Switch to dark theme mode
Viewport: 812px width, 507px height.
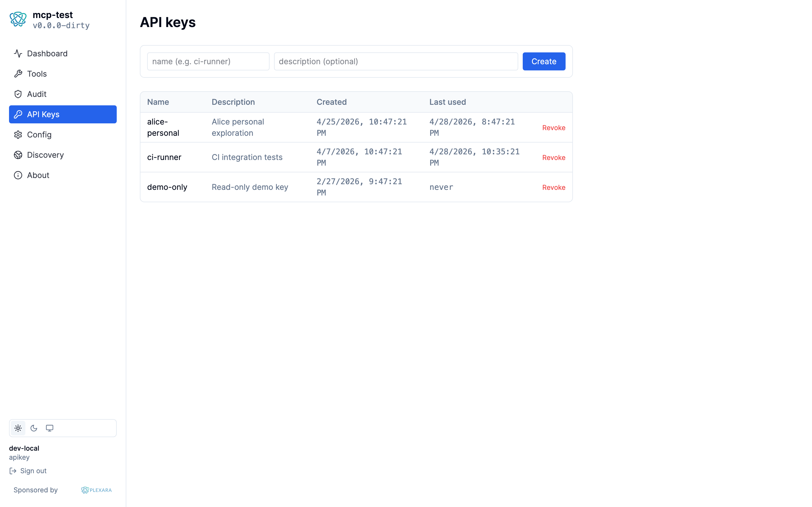pos(34,428)
